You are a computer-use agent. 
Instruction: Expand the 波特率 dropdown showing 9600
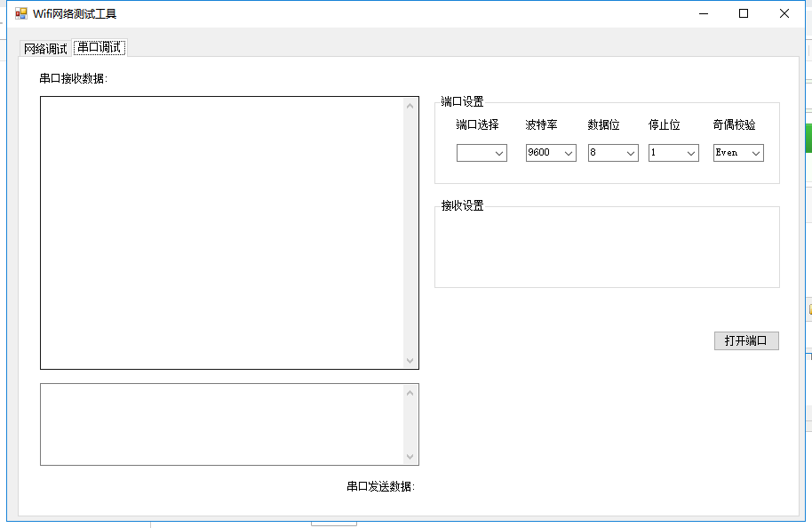pos(551,153)
